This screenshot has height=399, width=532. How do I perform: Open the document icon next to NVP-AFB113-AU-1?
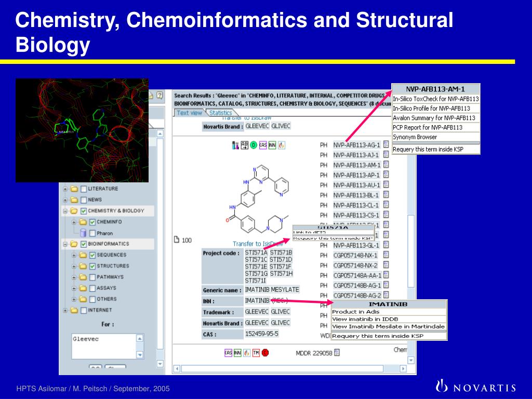click(386, 184)
